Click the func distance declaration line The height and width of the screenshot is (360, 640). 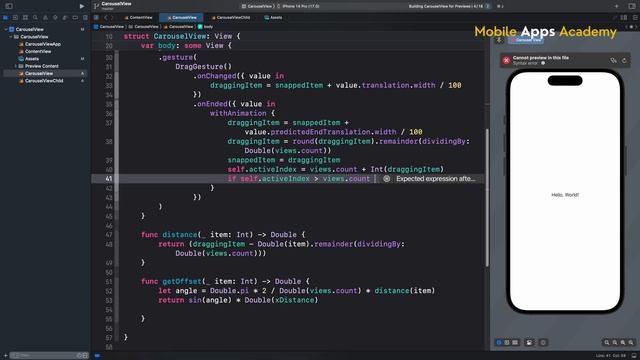(x=223, y=235)
